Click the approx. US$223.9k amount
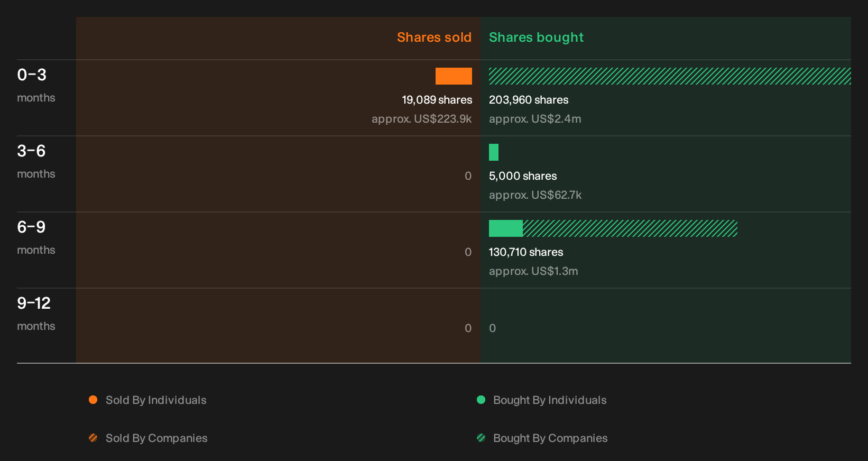The width and height of the screenshot is (868, 461). pos(421,119)
